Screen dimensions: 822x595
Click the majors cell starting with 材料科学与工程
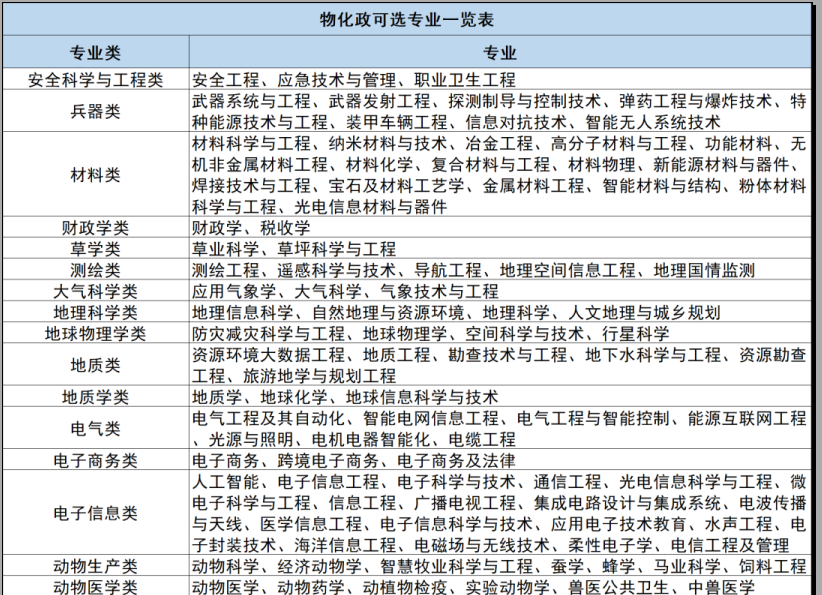500,175
